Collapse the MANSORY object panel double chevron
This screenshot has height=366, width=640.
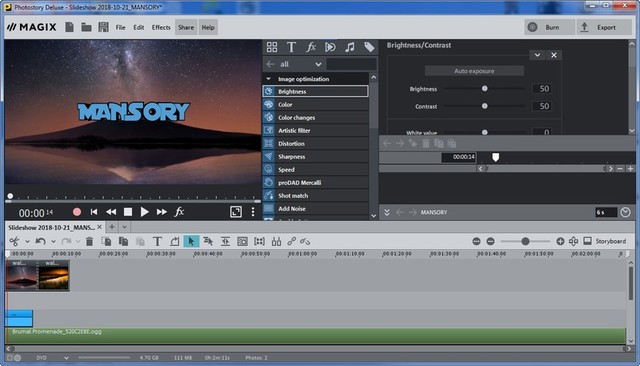point(387,212)
